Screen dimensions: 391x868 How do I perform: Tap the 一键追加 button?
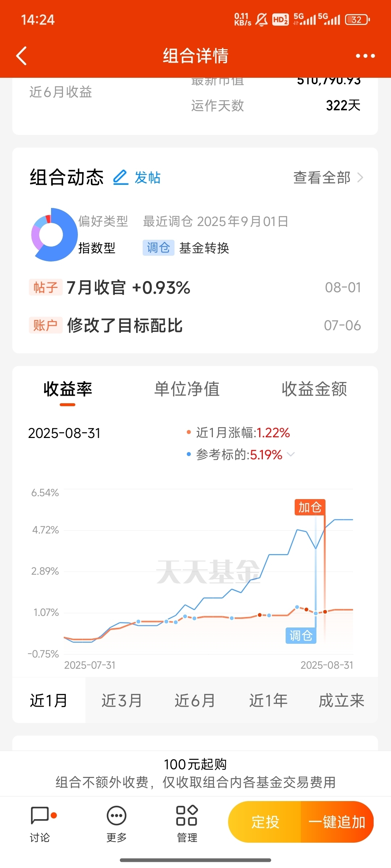tap(337, 822)
